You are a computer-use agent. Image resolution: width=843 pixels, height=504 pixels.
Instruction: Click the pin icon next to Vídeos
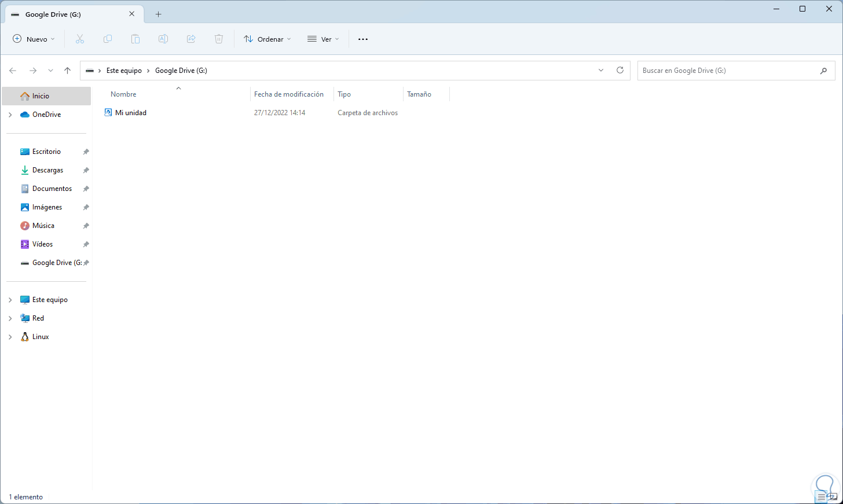(86, 244)
